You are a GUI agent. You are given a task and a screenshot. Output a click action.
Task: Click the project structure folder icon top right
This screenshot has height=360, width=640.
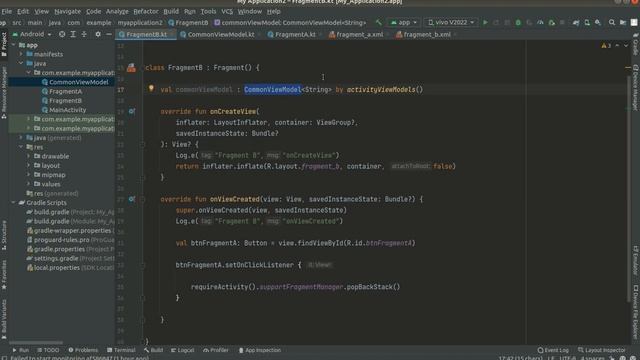tap(623, 22)
